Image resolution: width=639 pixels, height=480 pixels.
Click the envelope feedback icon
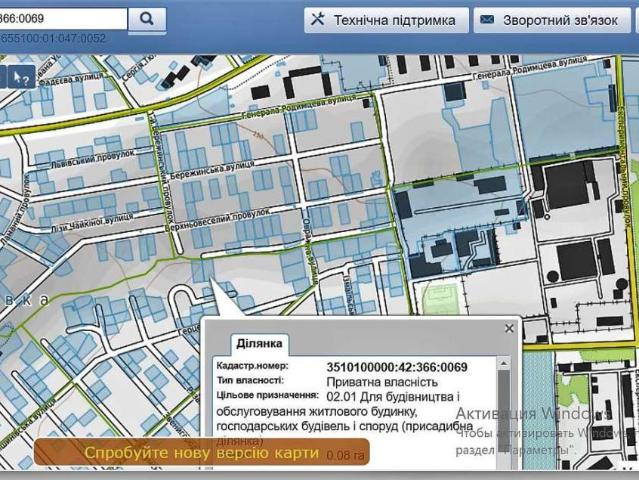487,20
